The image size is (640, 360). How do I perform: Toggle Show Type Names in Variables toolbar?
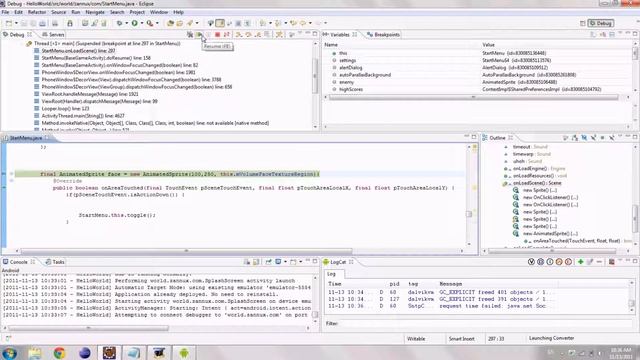pyautogui.click(x=593, y=35)
